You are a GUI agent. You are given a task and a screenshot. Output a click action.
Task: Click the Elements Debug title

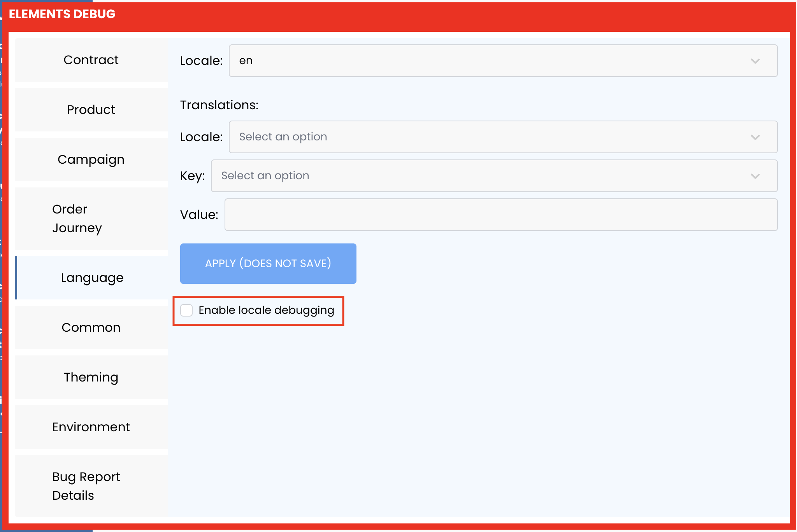[x=62, y=14]
